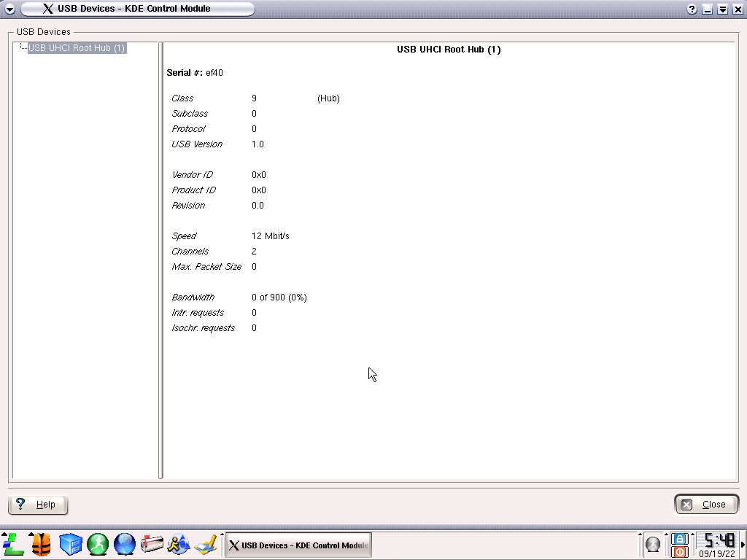The width and height of the screenshot is (747, 560).
Task: Launch the green running man icon
Action: pyautogui.click(x=98, y=545)
